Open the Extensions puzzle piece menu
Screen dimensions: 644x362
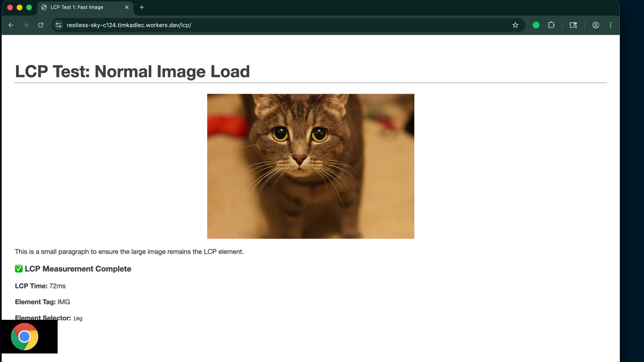(x=551, y=25)
